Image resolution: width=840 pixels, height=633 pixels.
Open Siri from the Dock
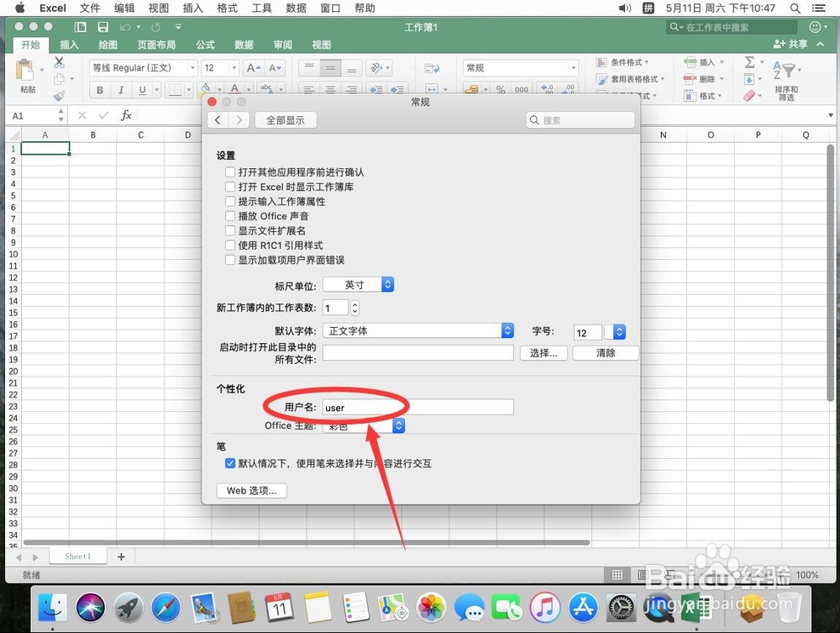coord(91,608)
